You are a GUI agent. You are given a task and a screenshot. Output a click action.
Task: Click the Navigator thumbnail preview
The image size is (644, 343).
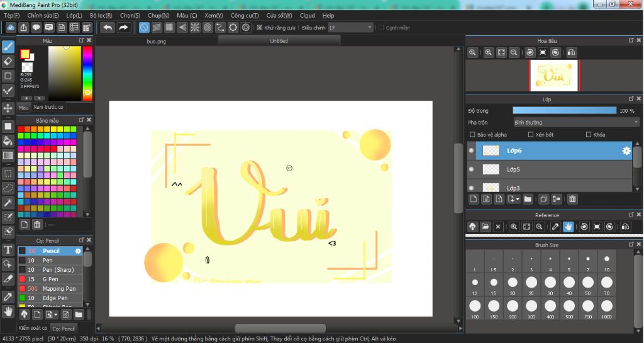point(553,76)
